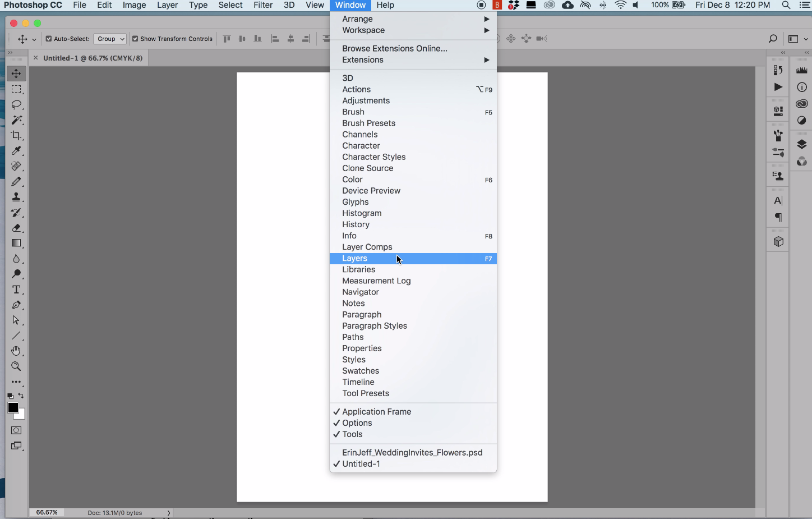Expand right panel dock double arrows

tap(806, 52)
